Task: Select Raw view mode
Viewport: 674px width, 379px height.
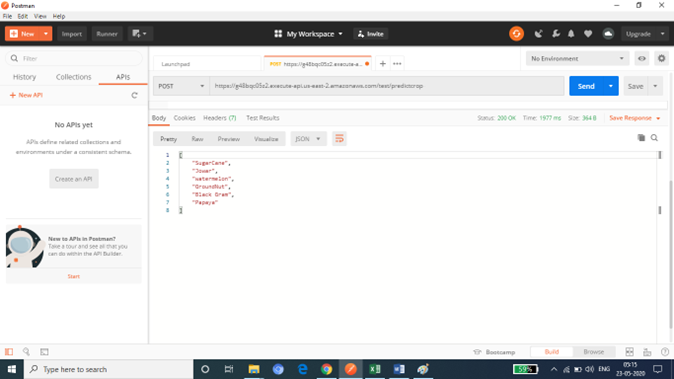Action: (197, 139)
